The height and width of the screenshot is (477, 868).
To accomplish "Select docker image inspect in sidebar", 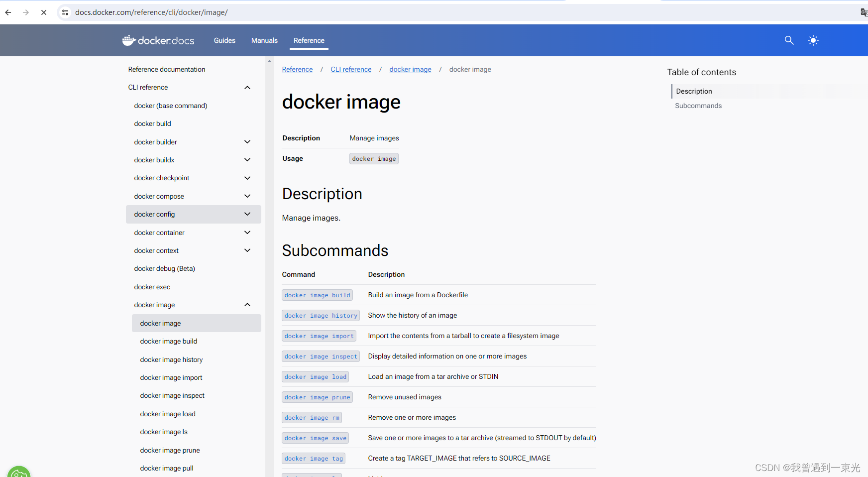I will [x=172, y=395].
